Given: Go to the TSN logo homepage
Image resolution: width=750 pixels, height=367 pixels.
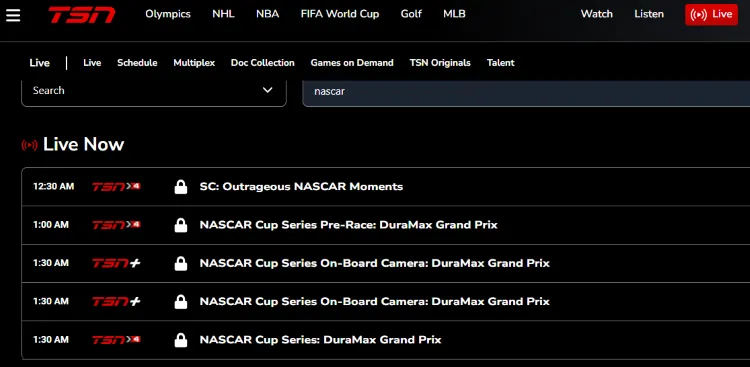Looking at the screenshot, I should 82,15.
